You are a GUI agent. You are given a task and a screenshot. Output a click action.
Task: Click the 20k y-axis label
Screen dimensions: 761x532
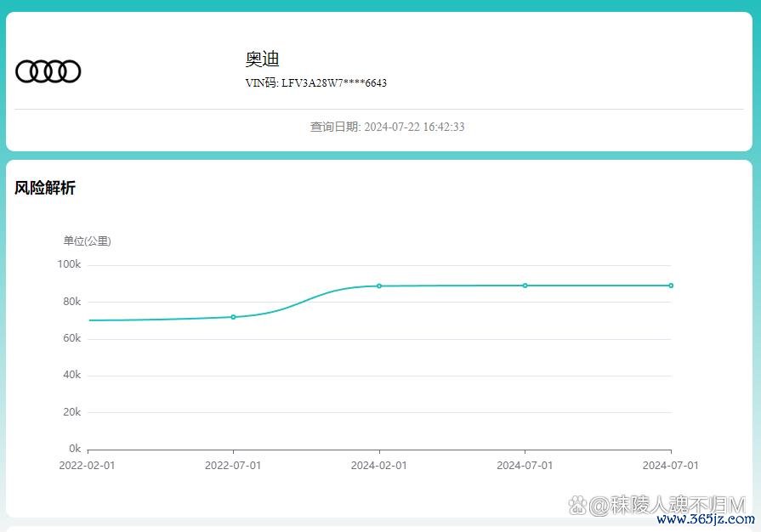click(x=71, y=412)
